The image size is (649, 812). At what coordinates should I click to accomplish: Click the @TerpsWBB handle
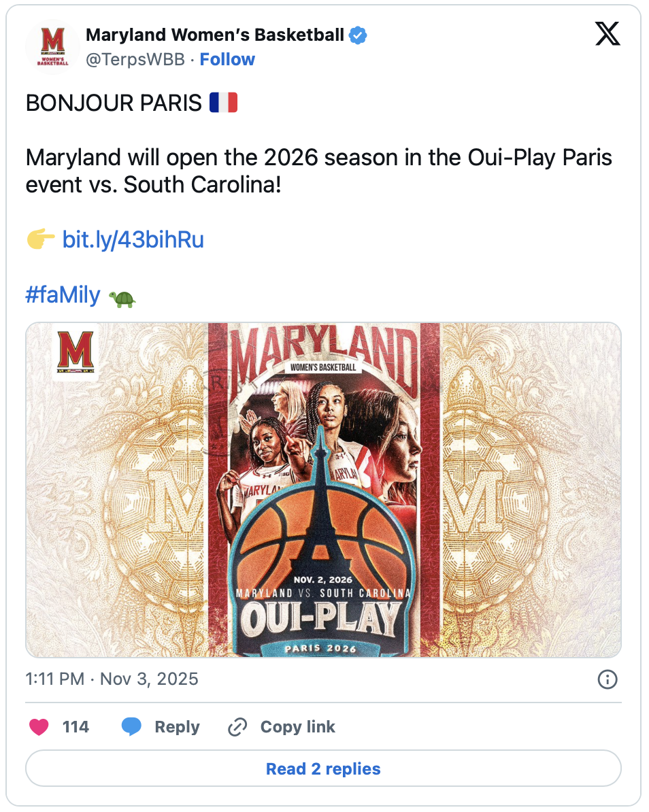pos(135,60)
